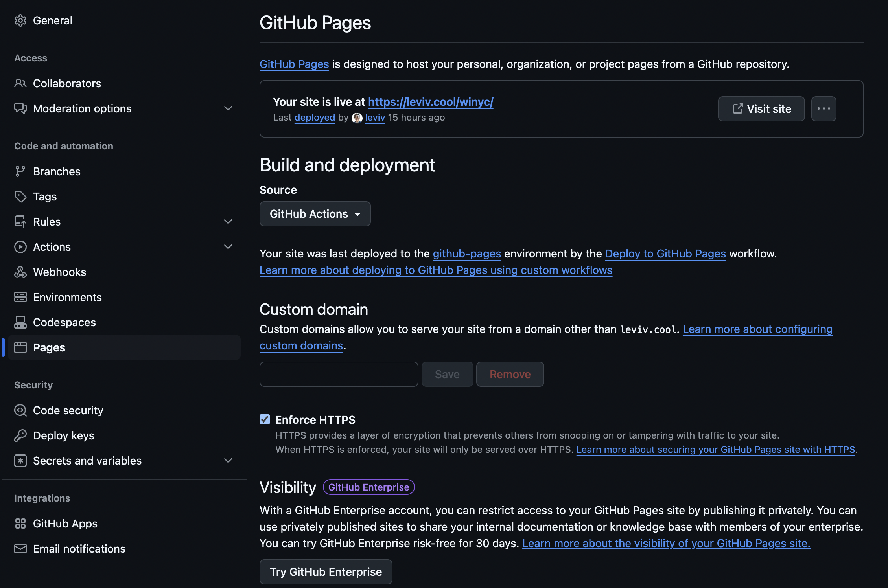Viewport: 888px width, 588px height.
Task: Expand the Actions submenu chevron
Action: pyautogui.click(x=228, y=247)
